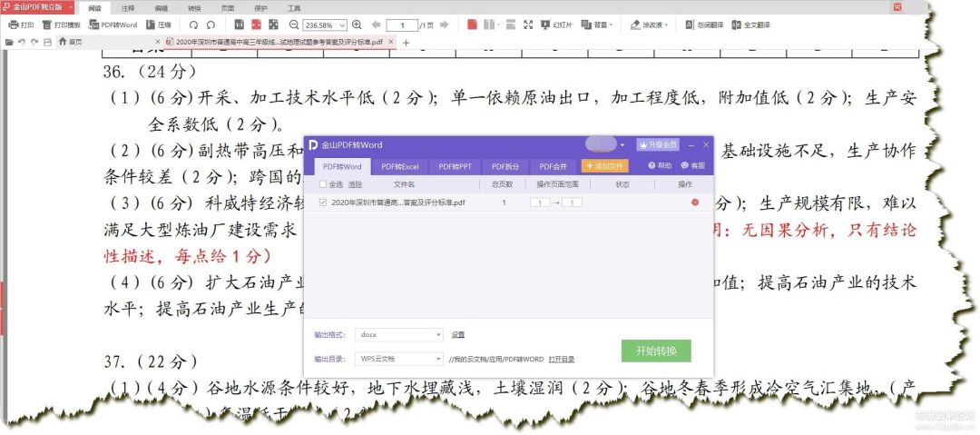
Task: Open 帮助 help in the converter dialog
Action: tap(660, 166)
